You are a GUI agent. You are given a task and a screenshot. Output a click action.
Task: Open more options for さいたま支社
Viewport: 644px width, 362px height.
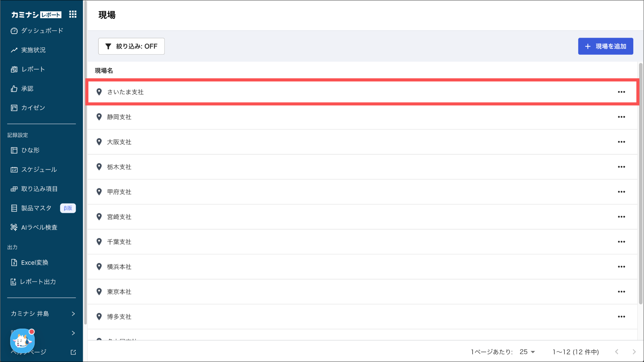pos(621,92)
